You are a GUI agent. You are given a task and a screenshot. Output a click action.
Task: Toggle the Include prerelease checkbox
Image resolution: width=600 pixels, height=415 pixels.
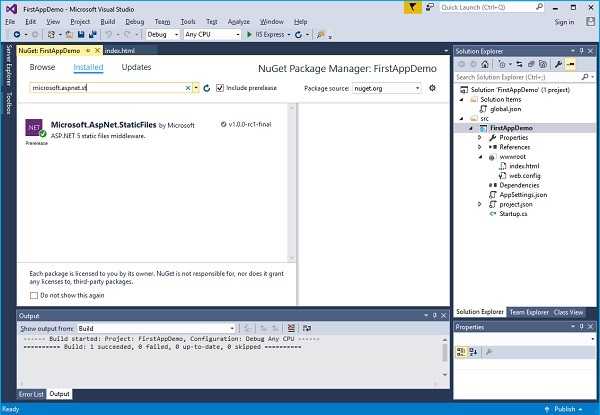[x=220, y=88]
